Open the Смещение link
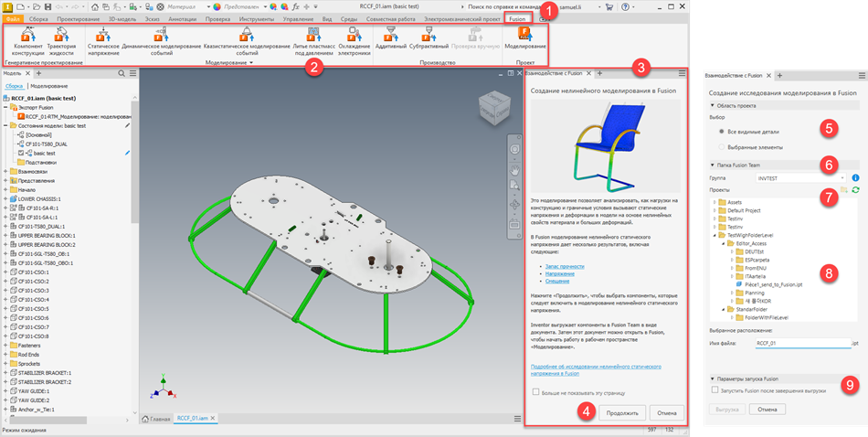Viewport: 868px width, 437px height. tap(557, 281)
